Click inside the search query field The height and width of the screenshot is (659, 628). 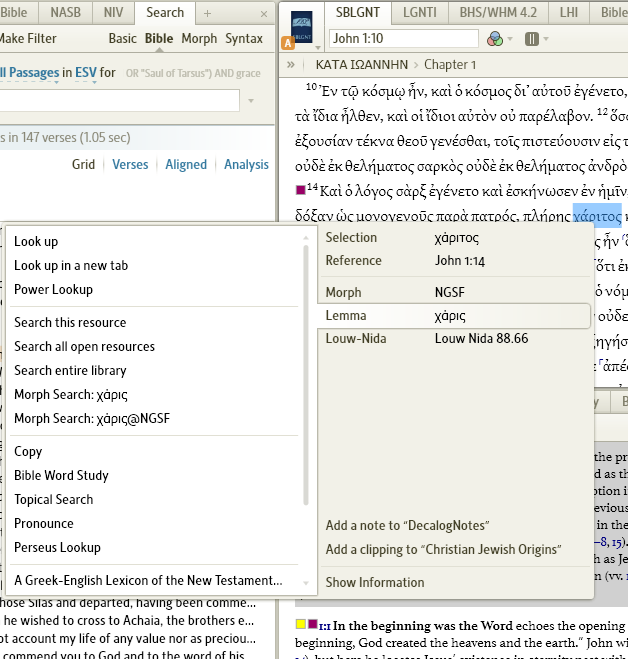pyautogui.click(x=119, y=100)
